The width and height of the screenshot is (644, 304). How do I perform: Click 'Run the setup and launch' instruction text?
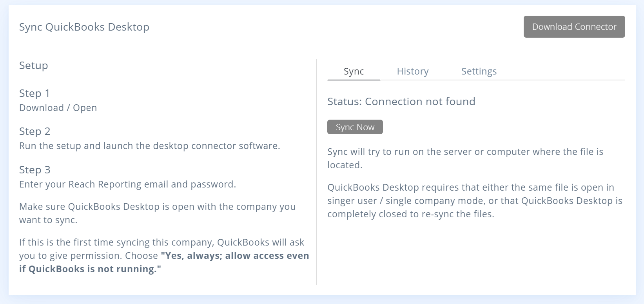tap(150, 146)
